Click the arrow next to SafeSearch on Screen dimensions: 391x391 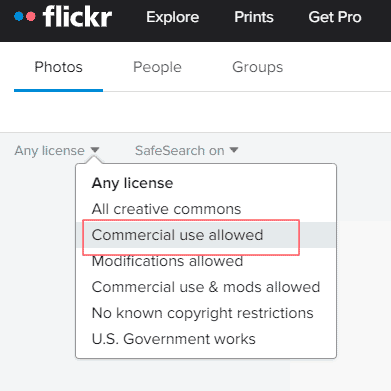[x=234, y=150]
